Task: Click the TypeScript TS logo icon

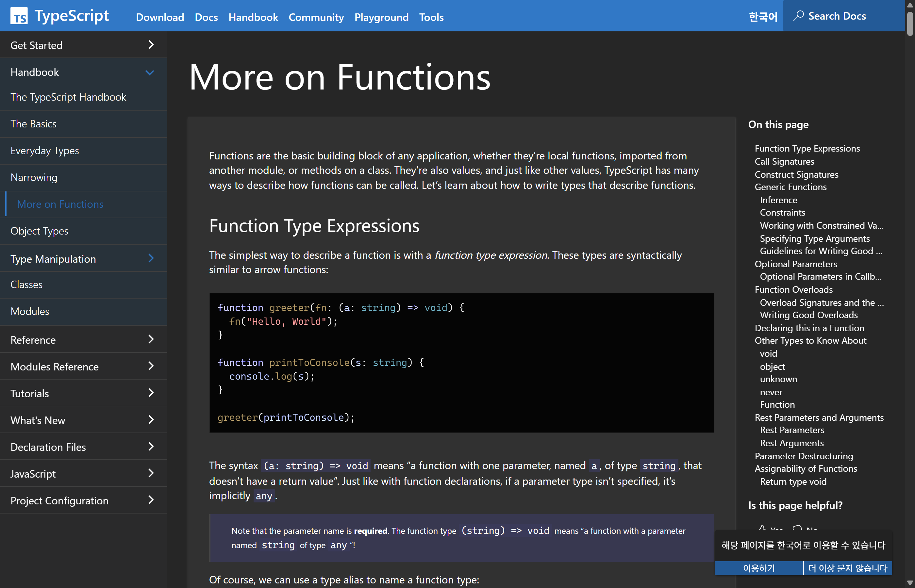Action: coord(20,15)
